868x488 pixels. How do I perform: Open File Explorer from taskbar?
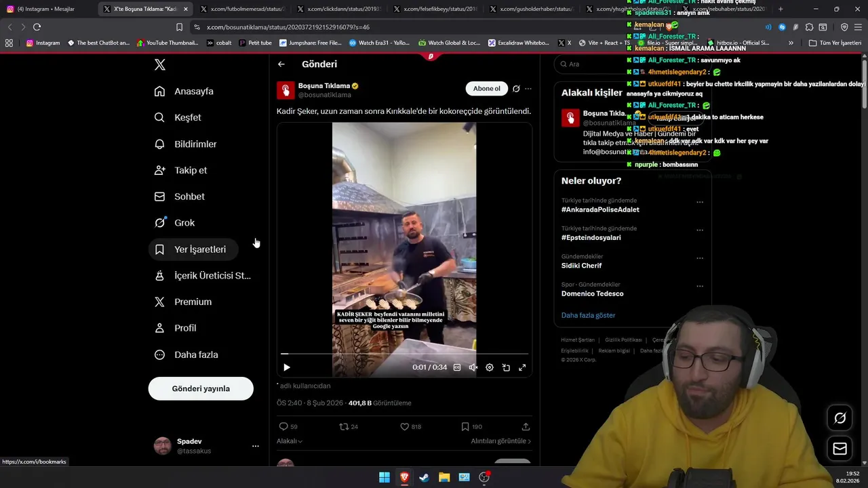[x=444, y=477]
